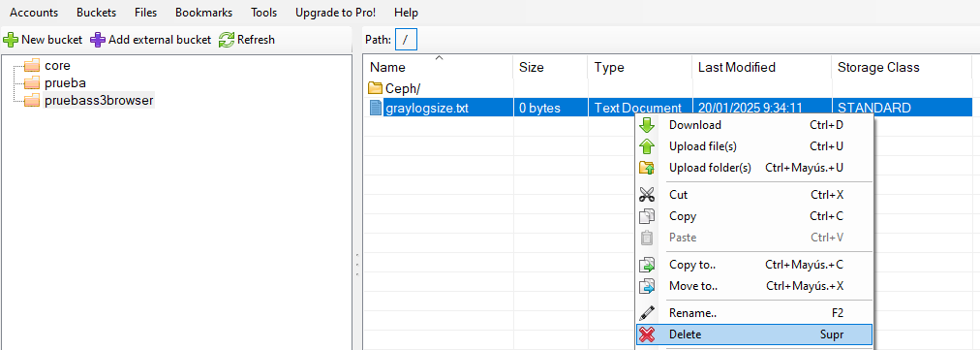Choose Cut in the context menu

[x=753, y=195]
